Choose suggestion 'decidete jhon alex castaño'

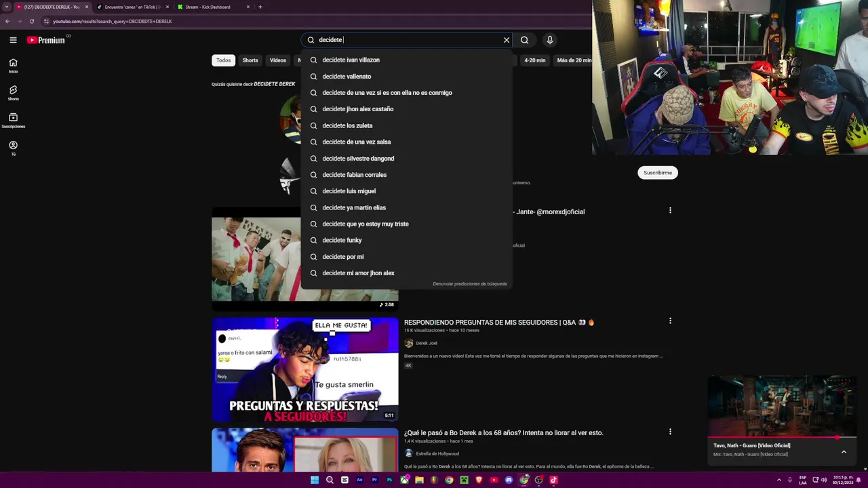pos(406,109)
